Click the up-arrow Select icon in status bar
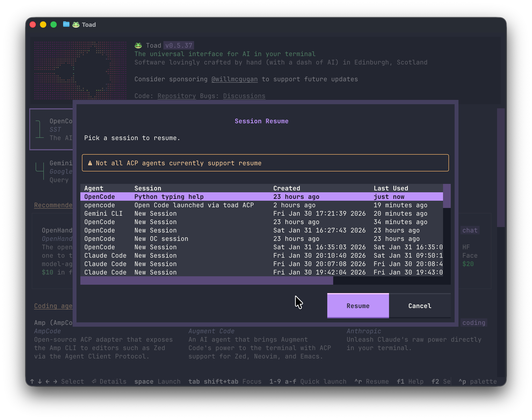 coord(32,381)
